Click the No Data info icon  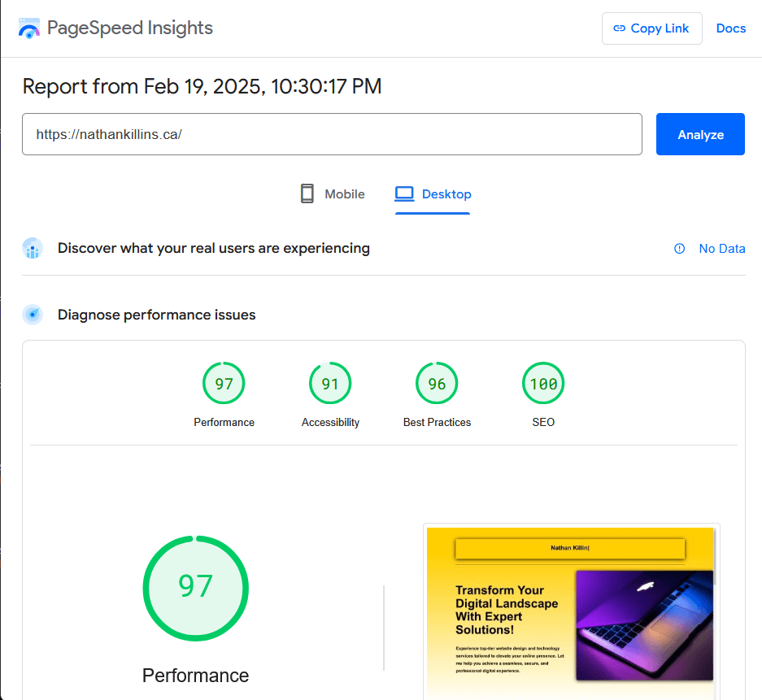point(680,249)
